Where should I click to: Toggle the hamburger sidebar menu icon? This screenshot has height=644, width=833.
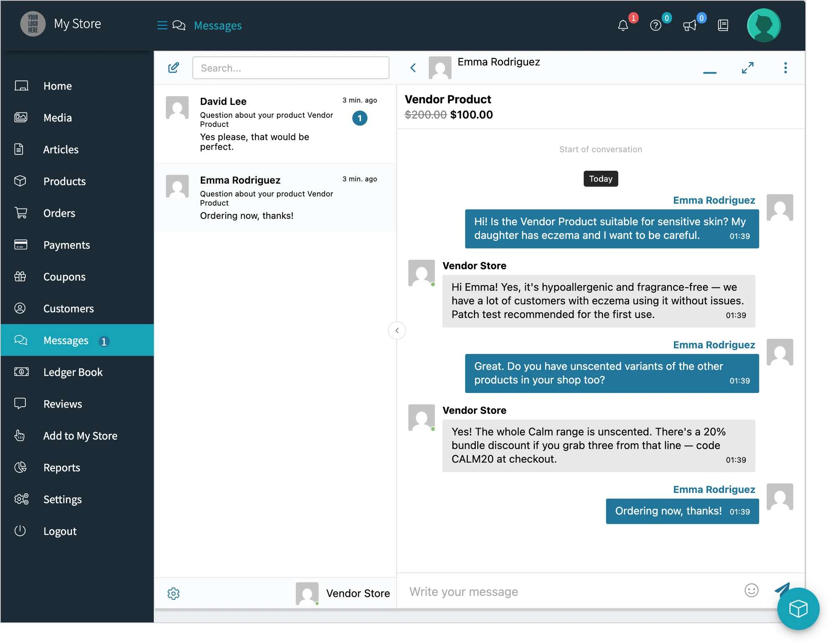(162, 25)
